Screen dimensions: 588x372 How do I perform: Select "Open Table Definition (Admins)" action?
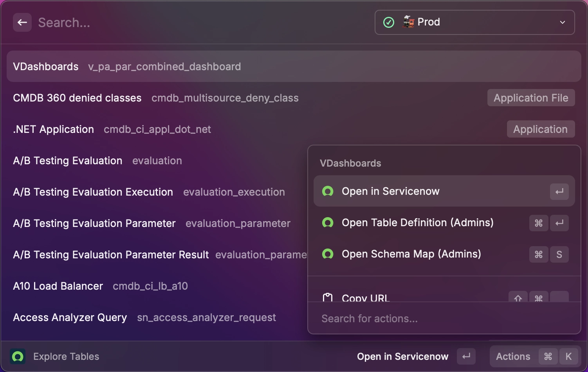tap(417, 223)
